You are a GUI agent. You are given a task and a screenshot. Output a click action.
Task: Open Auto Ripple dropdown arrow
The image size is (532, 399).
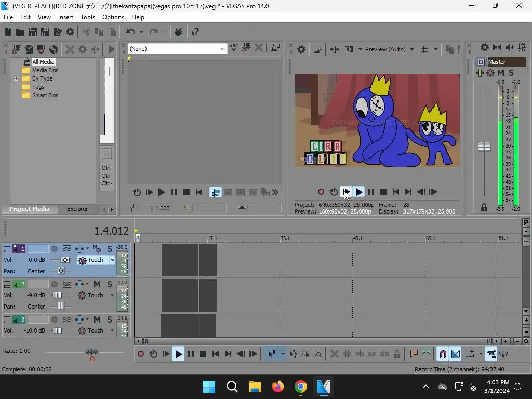[481, 354]
